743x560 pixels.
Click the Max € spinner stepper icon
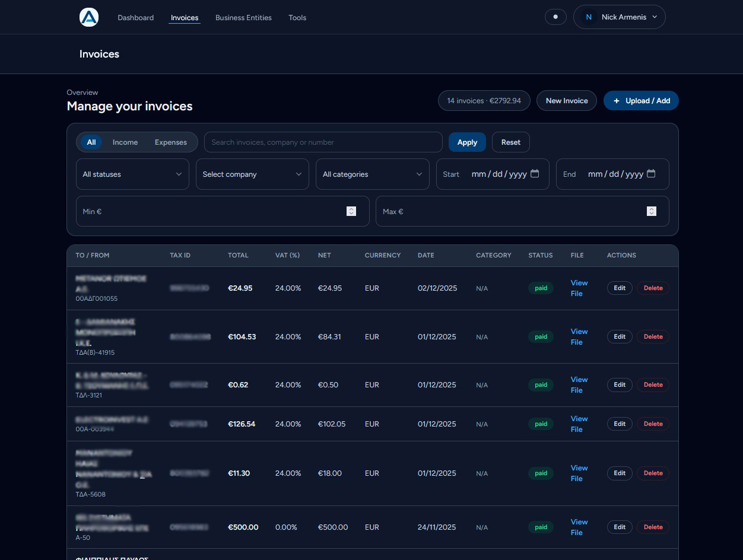tap(651, 211)
